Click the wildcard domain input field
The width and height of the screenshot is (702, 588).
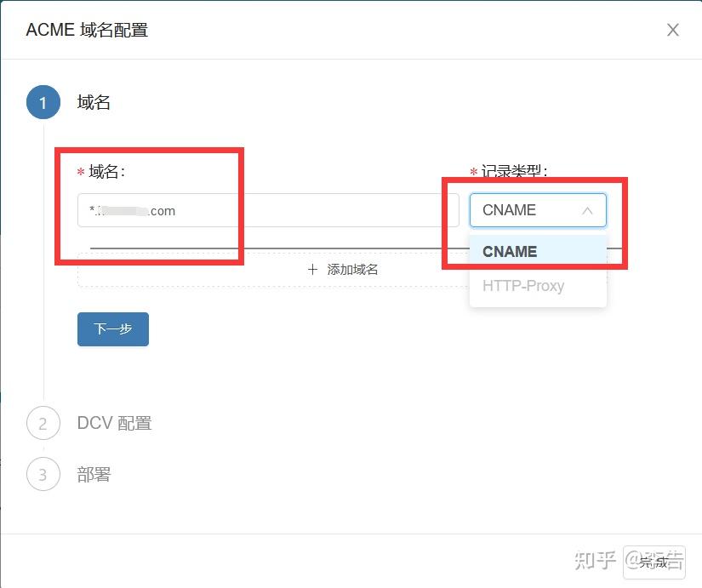(x=255, y=210)
